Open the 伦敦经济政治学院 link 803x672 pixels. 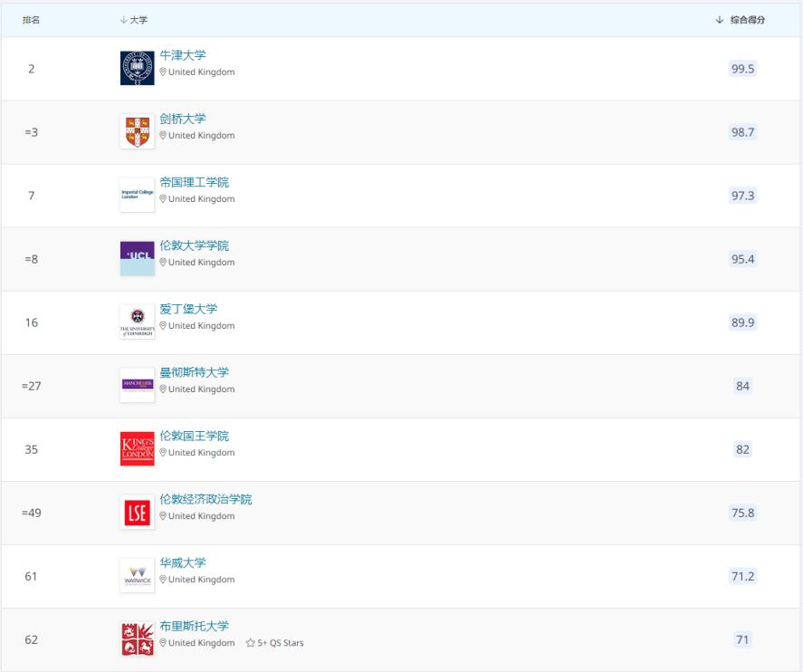click(206, 499)
